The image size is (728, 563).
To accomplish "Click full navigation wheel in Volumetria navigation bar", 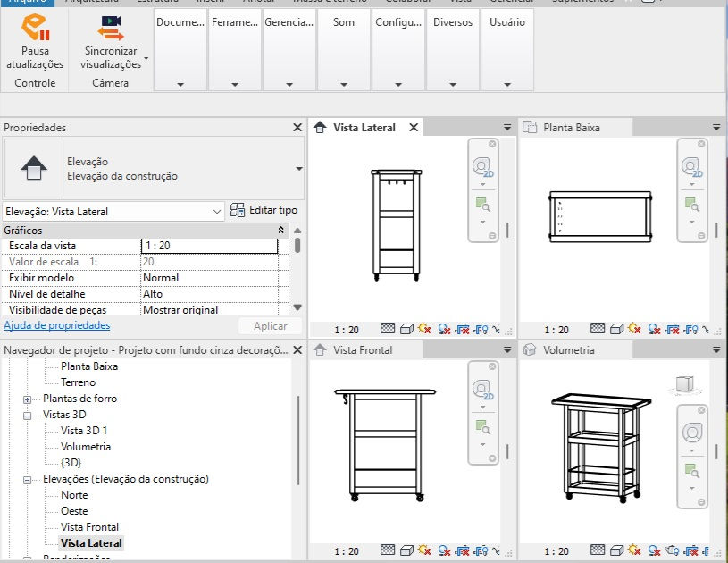I will click(691, 433).
